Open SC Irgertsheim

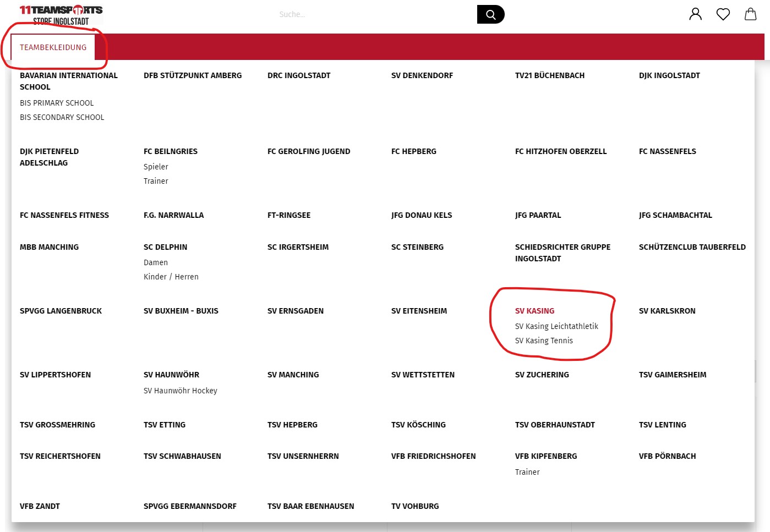[298, 247]
